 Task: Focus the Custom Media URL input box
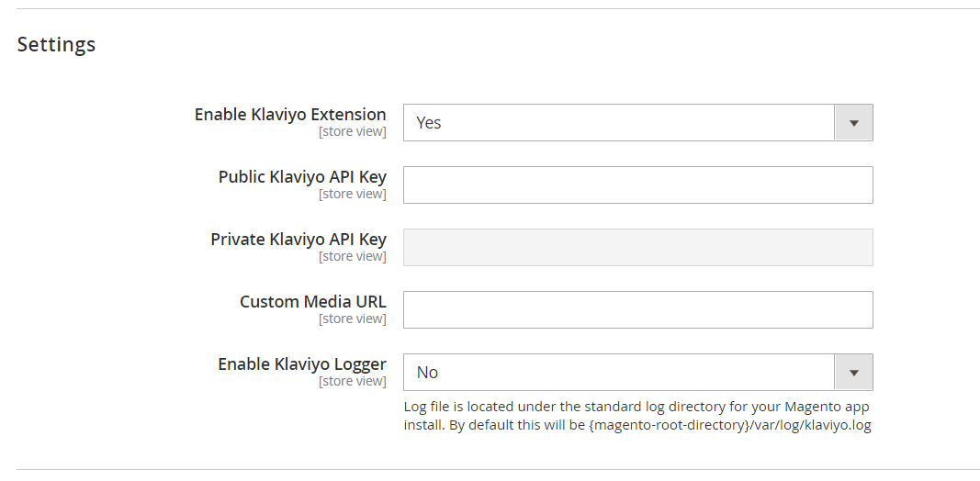click(638, 310)
